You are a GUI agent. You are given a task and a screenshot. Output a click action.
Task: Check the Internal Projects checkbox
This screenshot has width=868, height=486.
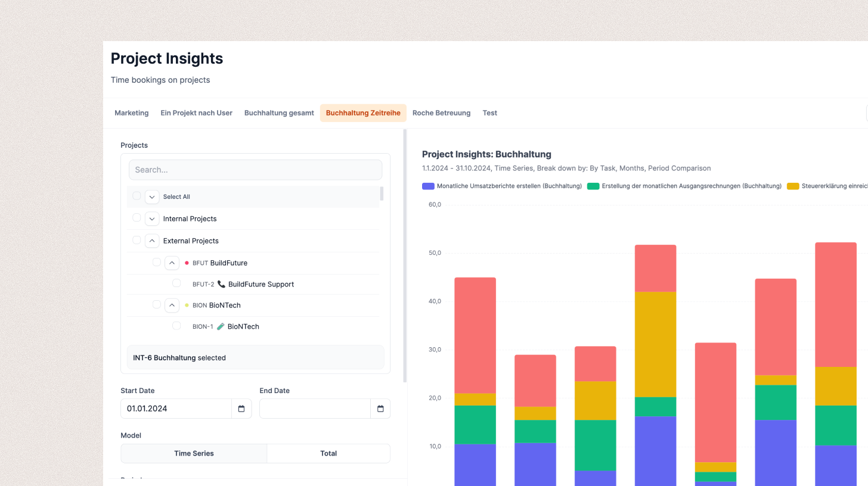(137, 218)
